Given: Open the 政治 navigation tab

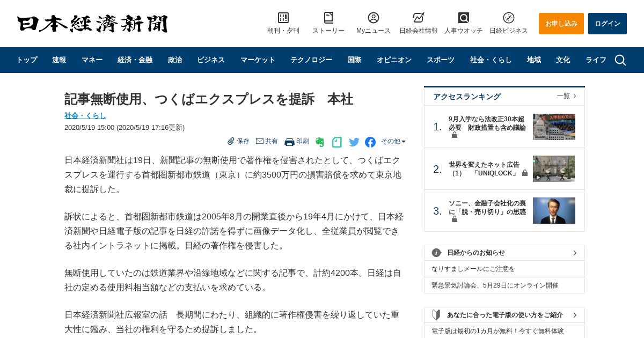Looking at the screenshot, I should tap(175, 60).
